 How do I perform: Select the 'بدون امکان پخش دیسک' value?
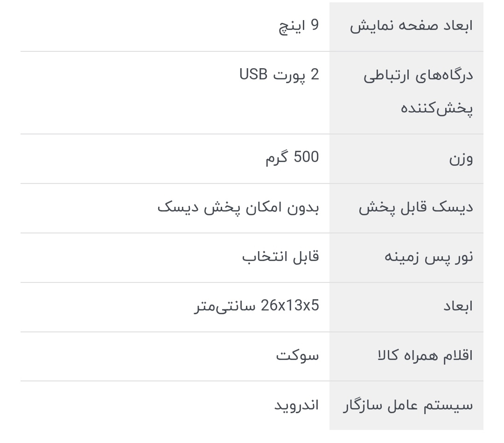(x=238, y=207)
